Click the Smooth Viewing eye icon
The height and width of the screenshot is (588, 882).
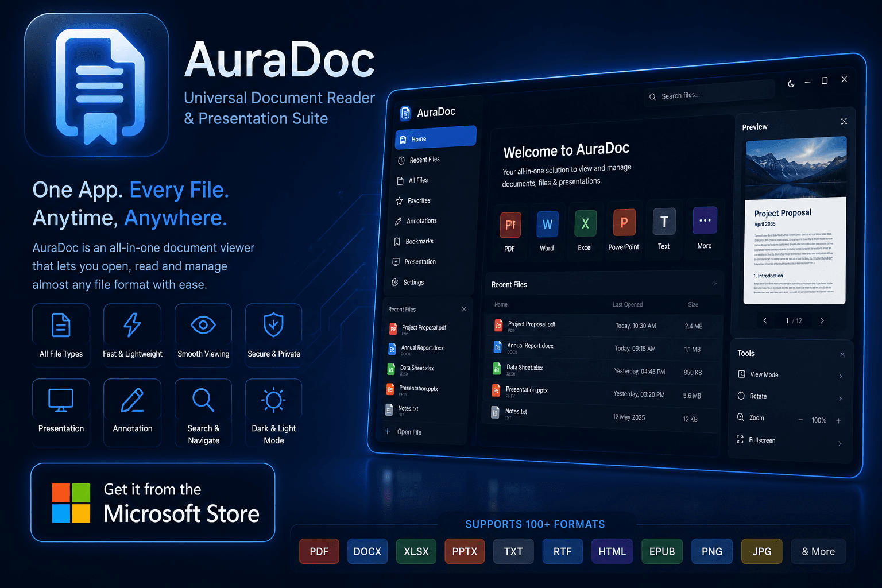point(203,325)
